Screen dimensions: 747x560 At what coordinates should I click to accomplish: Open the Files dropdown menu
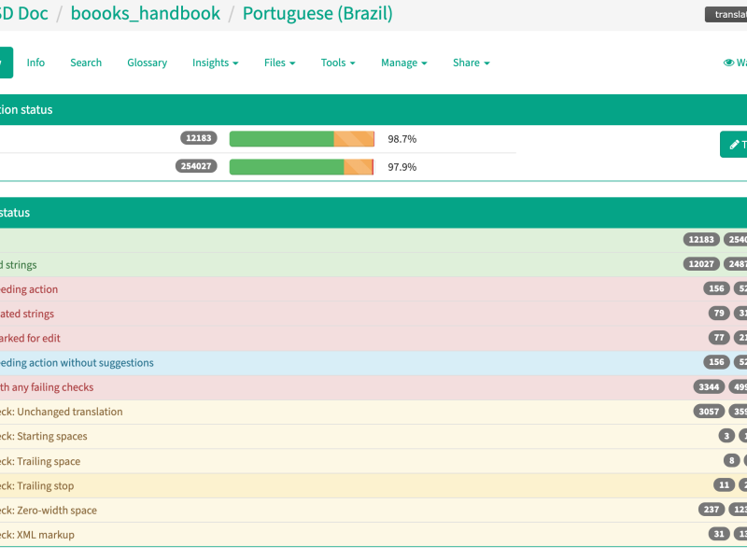click(x=279, y=63)
